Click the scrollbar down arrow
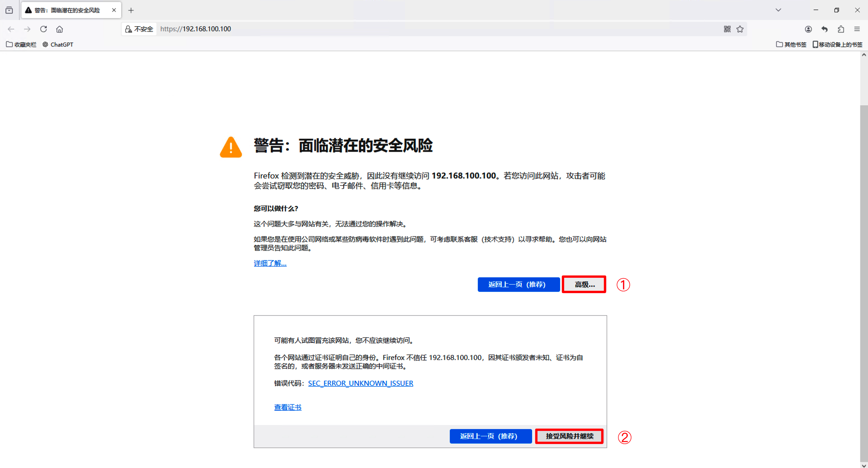Image resolution: width=868 pixels, height=468 pixels. pyautogui.click(x=864, y=465)
